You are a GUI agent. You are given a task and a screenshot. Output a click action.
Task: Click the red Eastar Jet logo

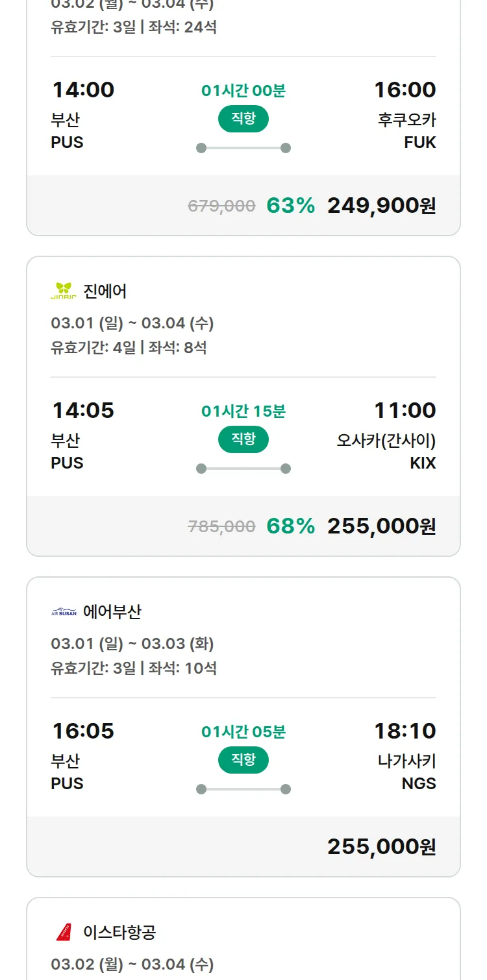tap(64, 933)
